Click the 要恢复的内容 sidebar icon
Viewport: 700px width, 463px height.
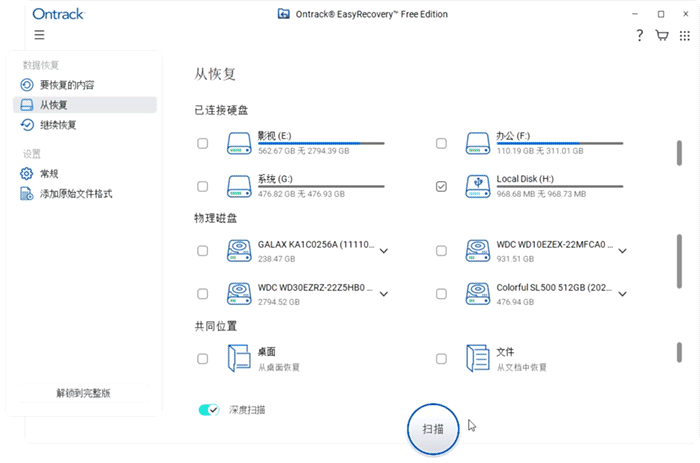coord(27,85)
